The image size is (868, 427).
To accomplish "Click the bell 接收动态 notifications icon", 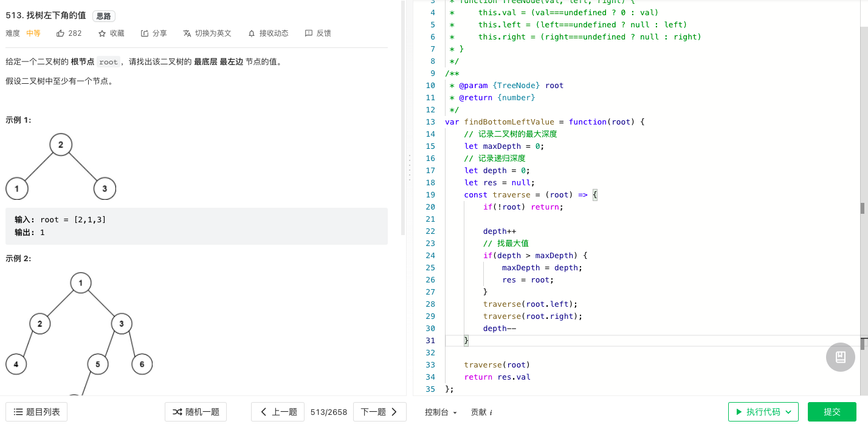I will click(252, 33).
